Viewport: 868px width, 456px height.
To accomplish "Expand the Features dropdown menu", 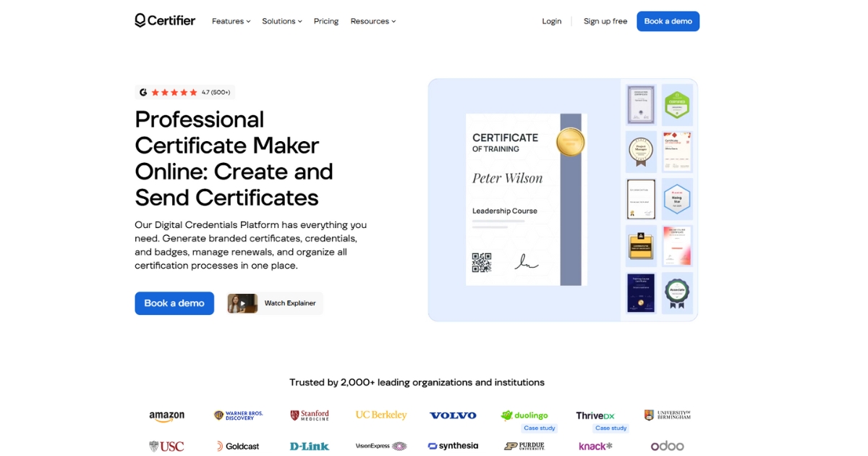I will (231, 21).
